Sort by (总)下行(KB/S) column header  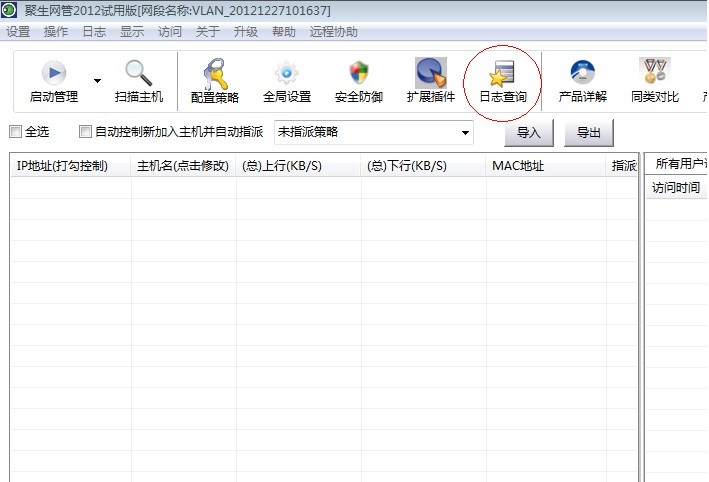(423, 166)
